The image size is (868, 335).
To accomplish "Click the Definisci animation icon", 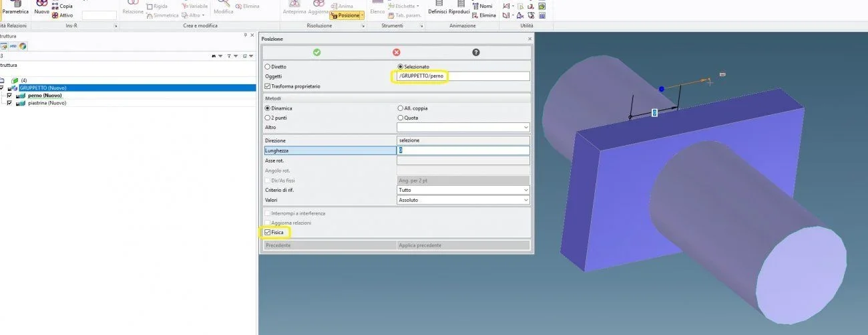I will [x=438, y=7].
